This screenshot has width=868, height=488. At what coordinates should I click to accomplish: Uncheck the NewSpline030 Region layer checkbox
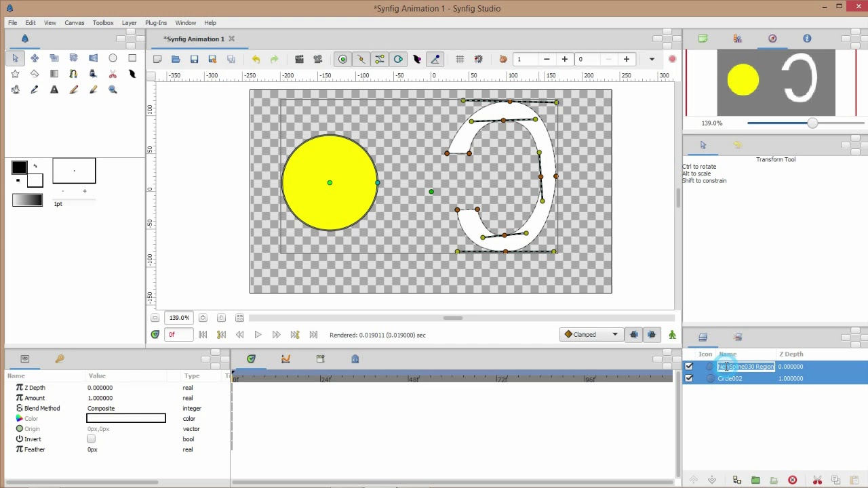point(689,366)
